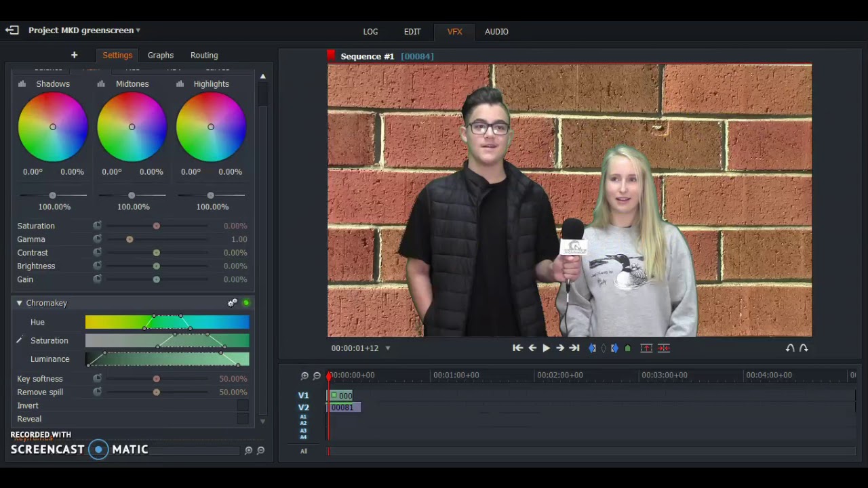Click the redo arrow icon

pos(804,348)
